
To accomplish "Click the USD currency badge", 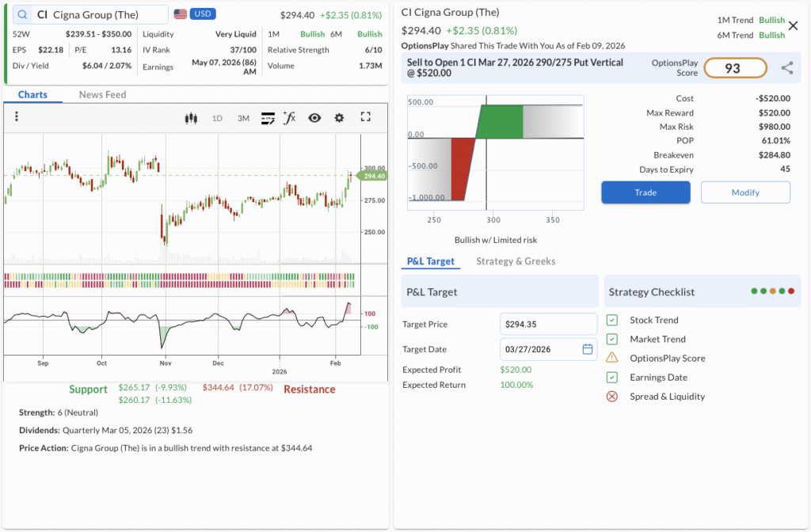I will pos(203,14).
